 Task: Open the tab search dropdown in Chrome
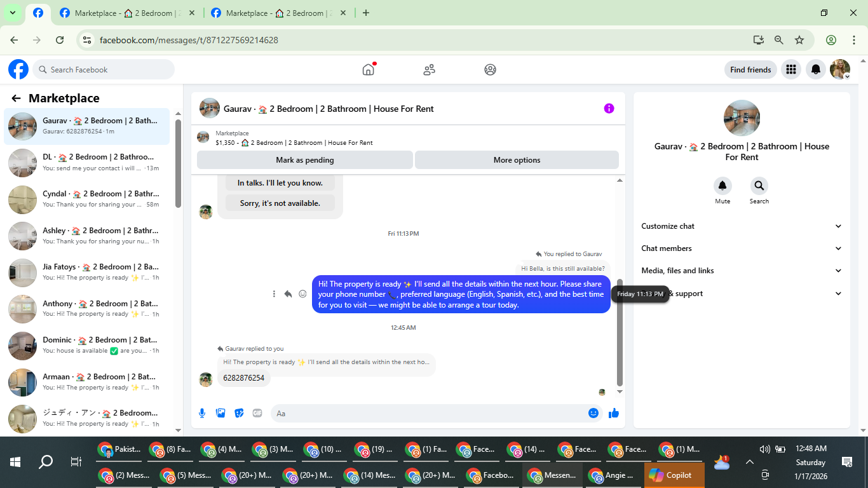tap(12, 13)
